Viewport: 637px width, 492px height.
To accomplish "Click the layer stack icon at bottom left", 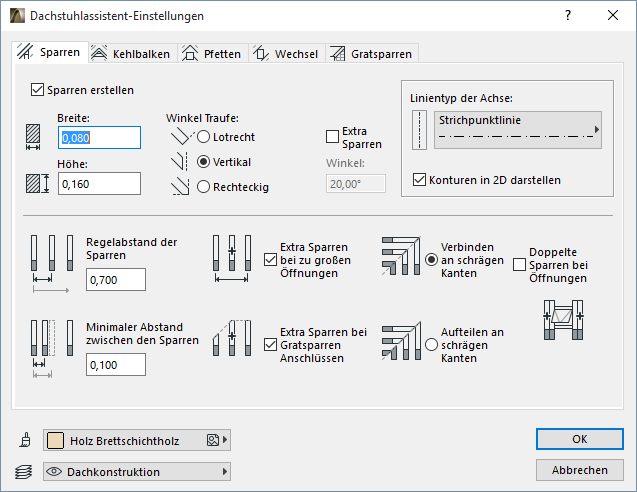I will click(x=25, y=471).
